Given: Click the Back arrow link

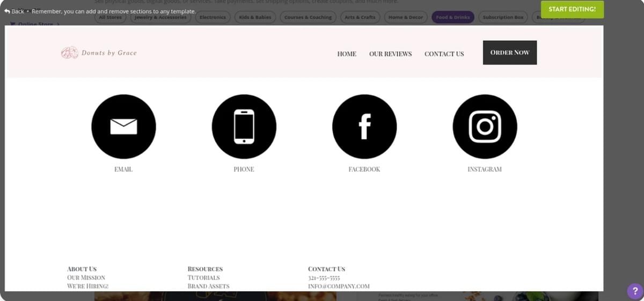Looking at the screenshot, I should 14,11.
